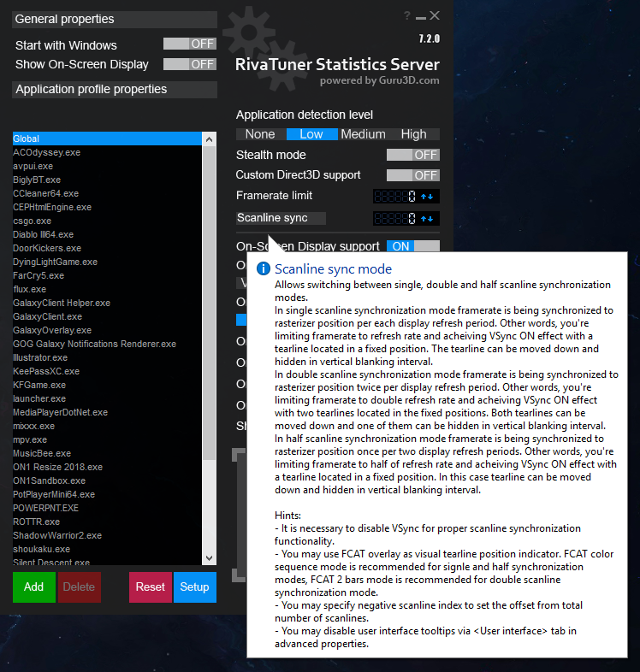The width and height of the screenshot is (640, 672).
Task: Click the Framerate limit up/down arrows
Action: (430, 197)
